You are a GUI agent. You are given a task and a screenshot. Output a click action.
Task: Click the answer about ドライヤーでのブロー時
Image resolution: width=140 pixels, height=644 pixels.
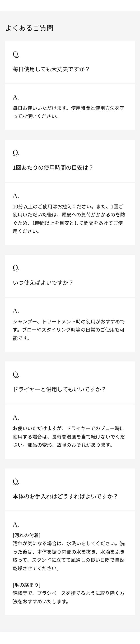(x=69, y=437)
